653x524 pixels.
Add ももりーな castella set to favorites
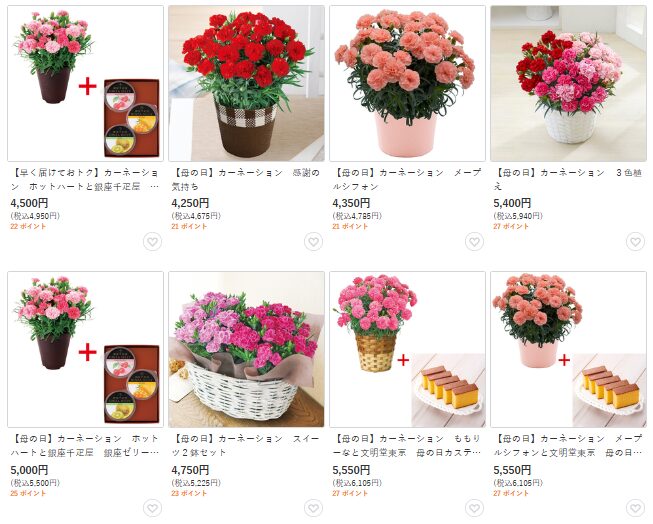pos(474,508)
